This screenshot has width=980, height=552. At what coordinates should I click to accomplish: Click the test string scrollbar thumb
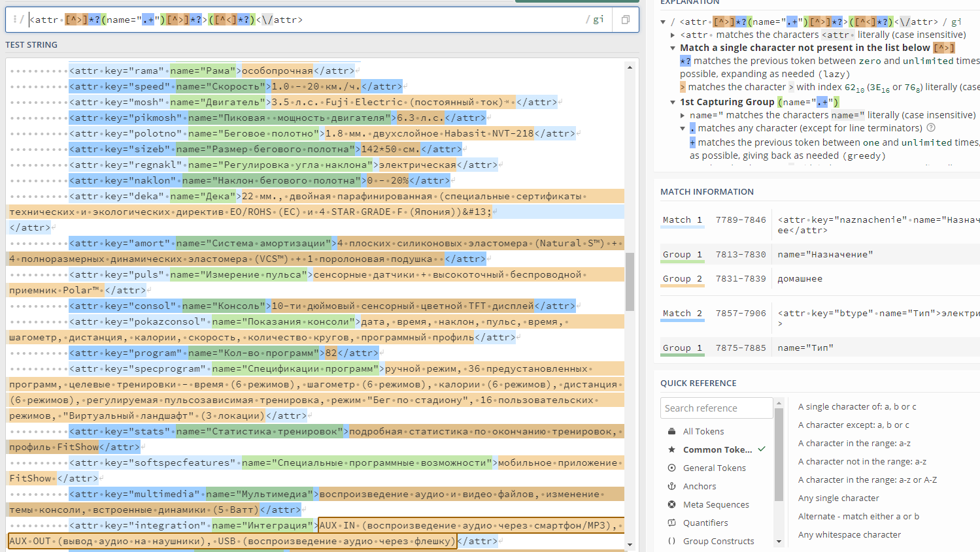click(x=630, y=282)
